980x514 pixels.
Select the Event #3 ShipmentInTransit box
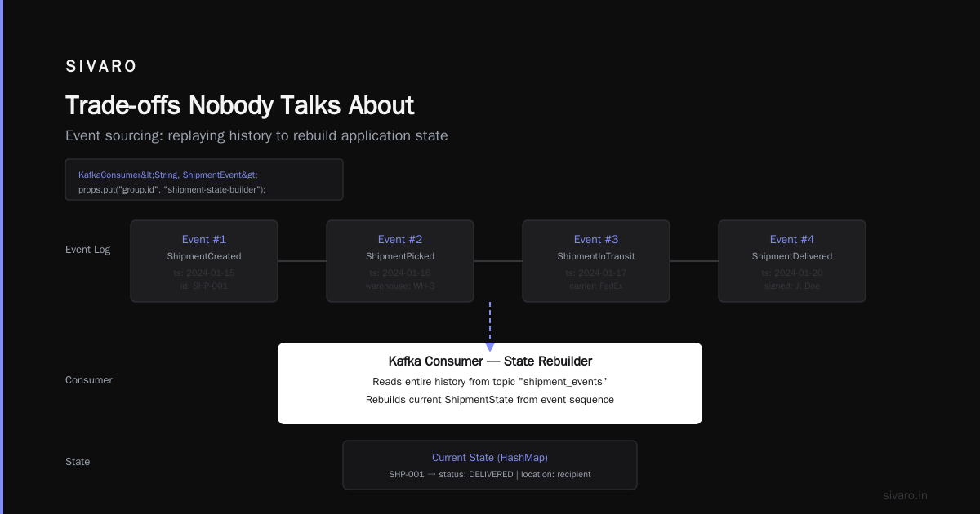[x=596, y=261]
